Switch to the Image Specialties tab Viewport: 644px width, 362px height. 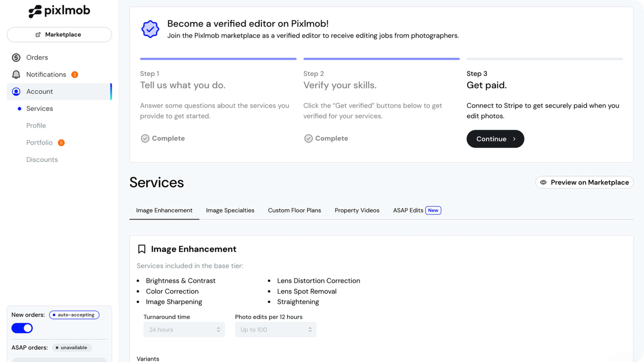[230, 210]
